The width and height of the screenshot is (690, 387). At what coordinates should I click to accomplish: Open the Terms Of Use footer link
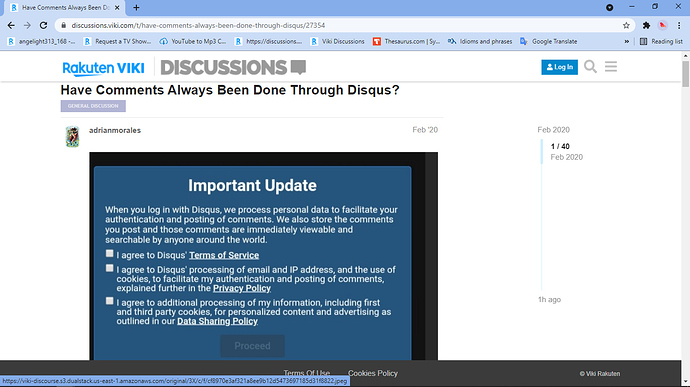coord(307,373)
